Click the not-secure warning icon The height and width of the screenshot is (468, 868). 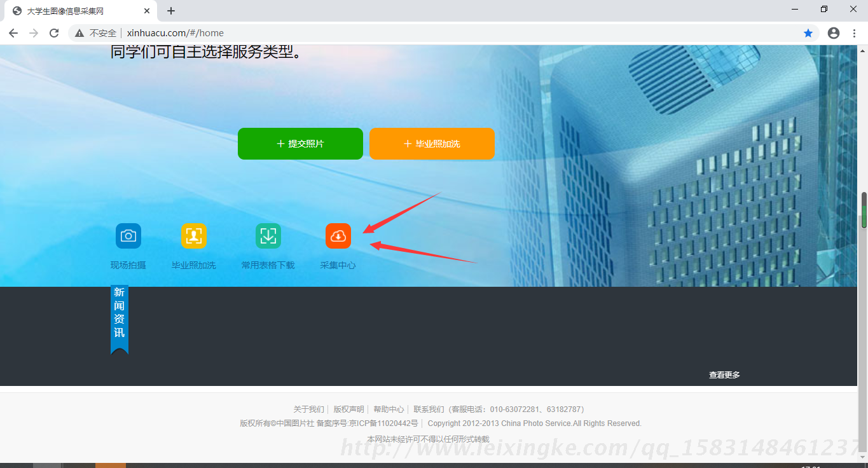79,33
